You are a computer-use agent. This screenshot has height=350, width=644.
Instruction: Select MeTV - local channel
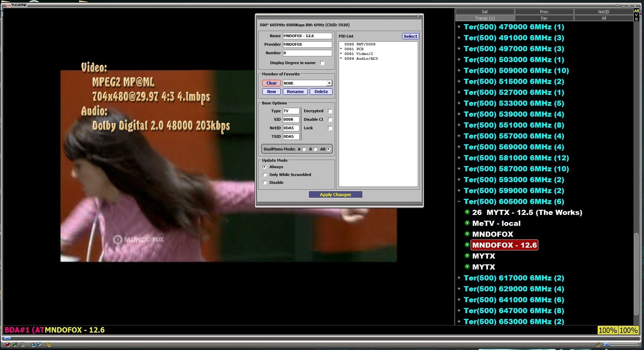pyautogui.click(x=496, y=223)
